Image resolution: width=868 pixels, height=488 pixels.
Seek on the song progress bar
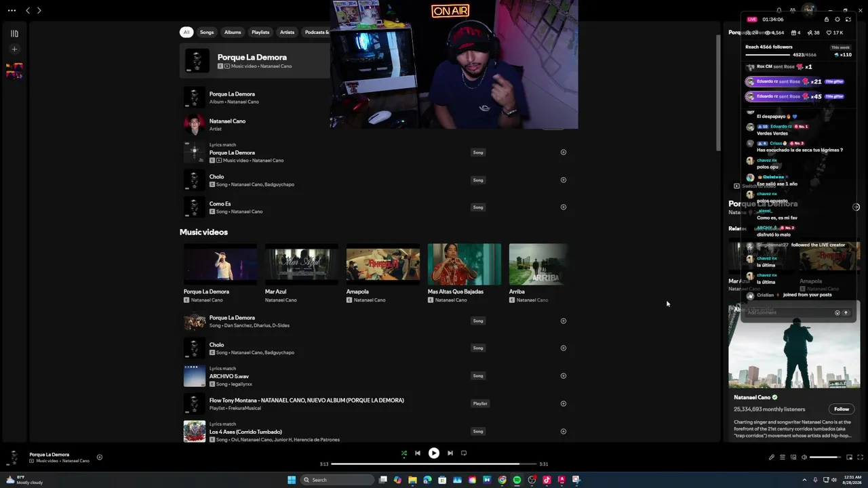point(434,464)
